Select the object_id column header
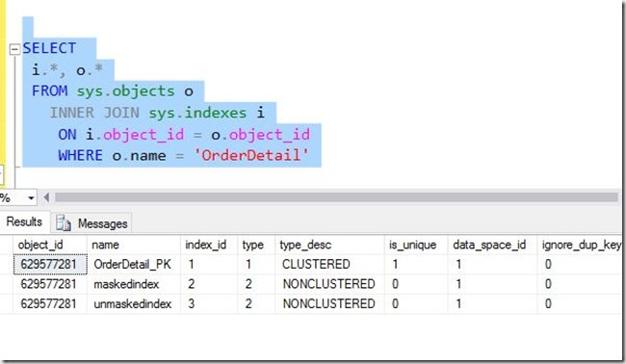 (x=50, y=245)
